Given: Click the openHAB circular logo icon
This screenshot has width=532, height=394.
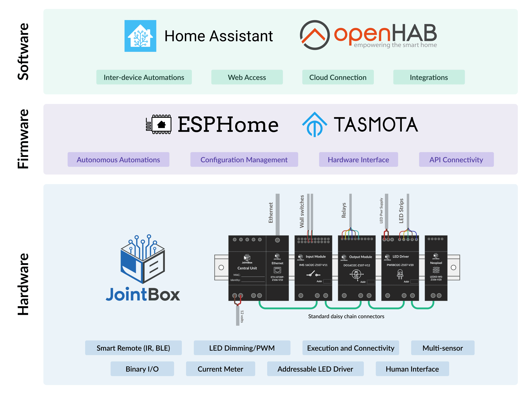Looking at the screenshot, I should 315,35.
